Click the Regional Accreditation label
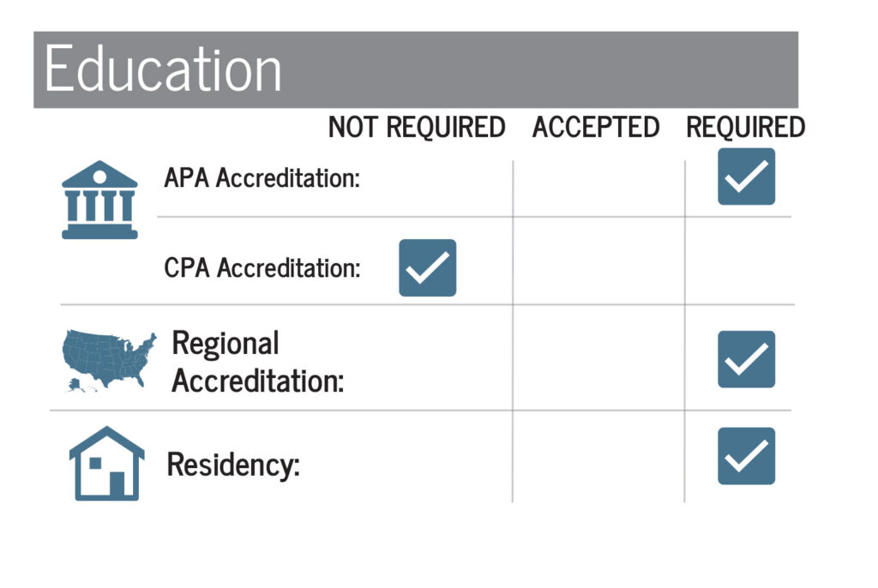 [257, 362]
